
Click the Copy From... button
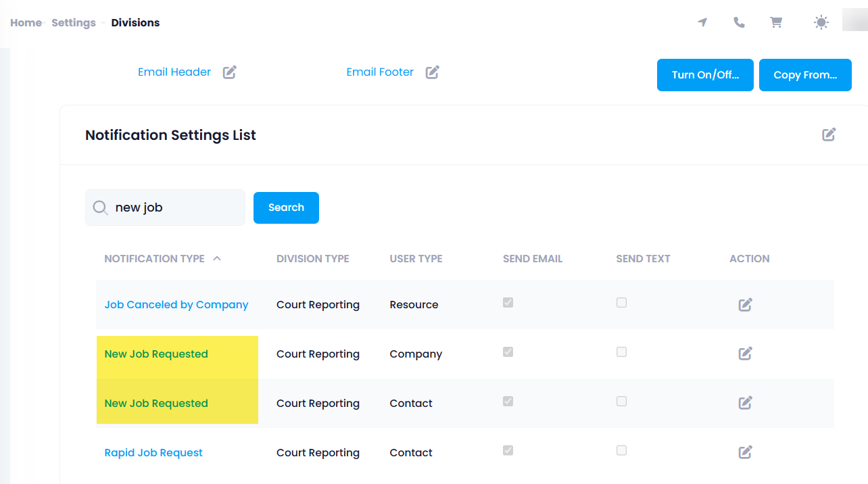pos(805,75)
